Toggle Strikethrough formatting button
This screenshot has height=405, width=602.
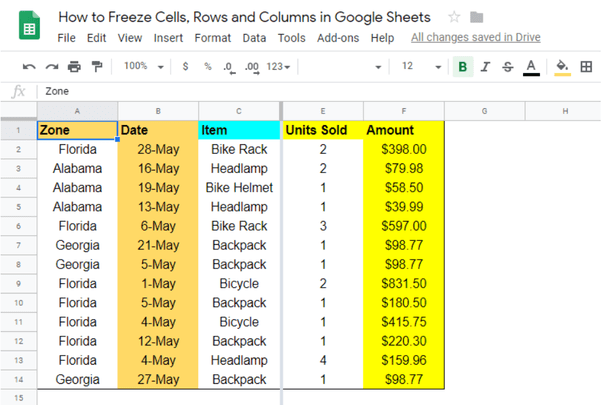(x=508, y=67)
